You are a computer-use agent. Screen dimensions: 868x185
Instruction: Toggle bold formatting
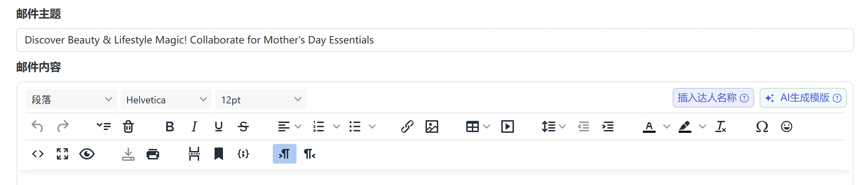click(x=170, y=126)
